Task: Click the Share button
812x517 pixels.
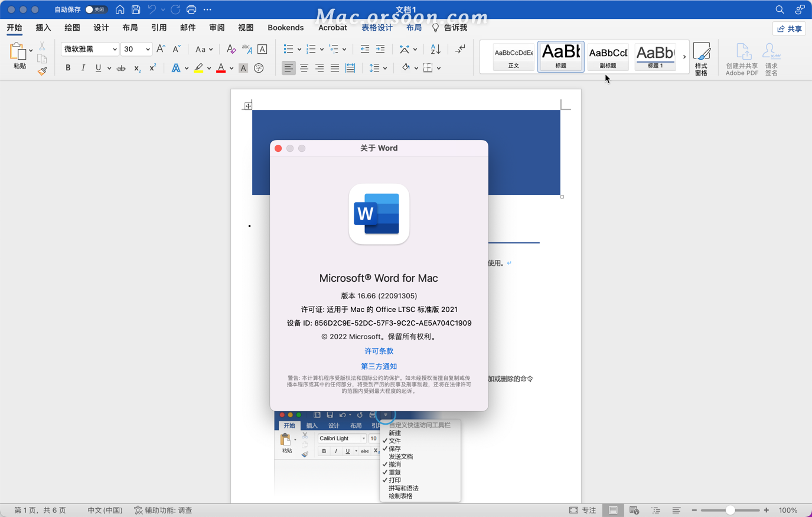Action: point(790,28)
